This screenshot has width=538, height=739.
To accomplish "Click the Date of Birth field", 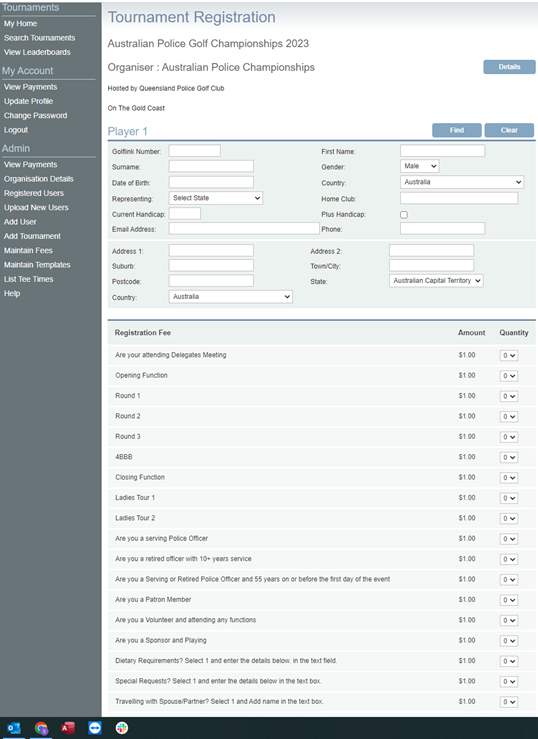I will [x=211, y=182].
